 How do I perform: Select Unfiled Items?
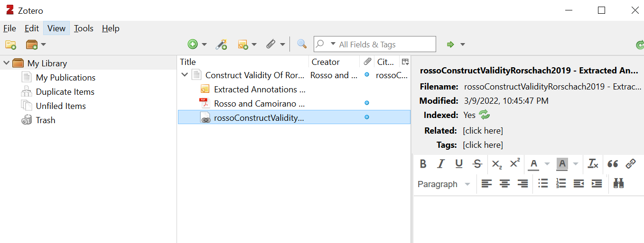[x=61, y=106]
